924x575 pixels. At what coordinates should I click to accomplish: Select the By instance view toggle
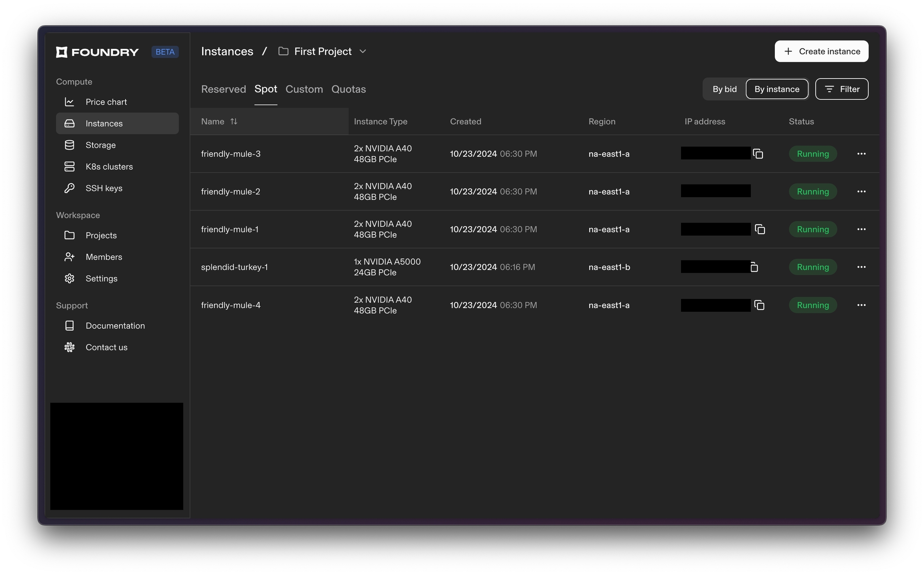pos(776,89)
